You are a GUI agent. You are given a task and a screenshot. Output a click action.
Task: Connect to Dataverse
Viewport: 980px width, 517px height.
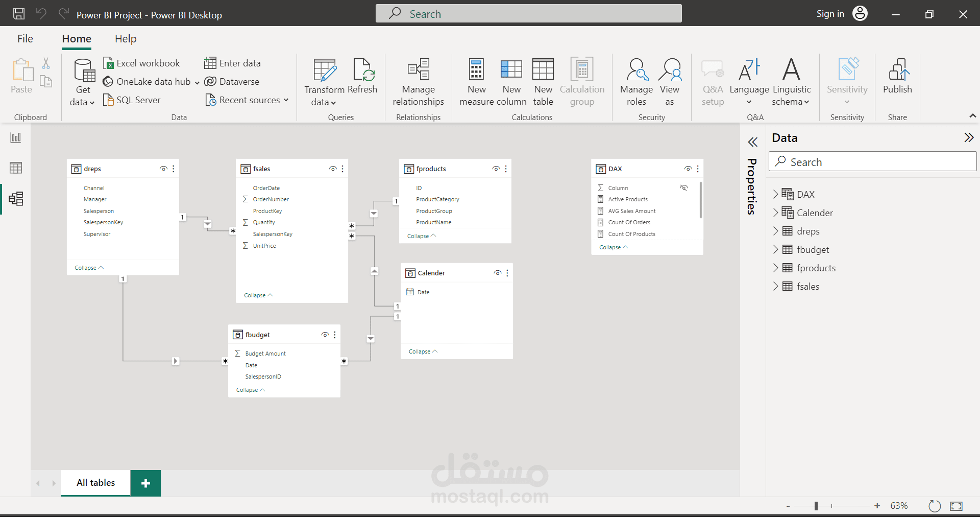[232, 81]
